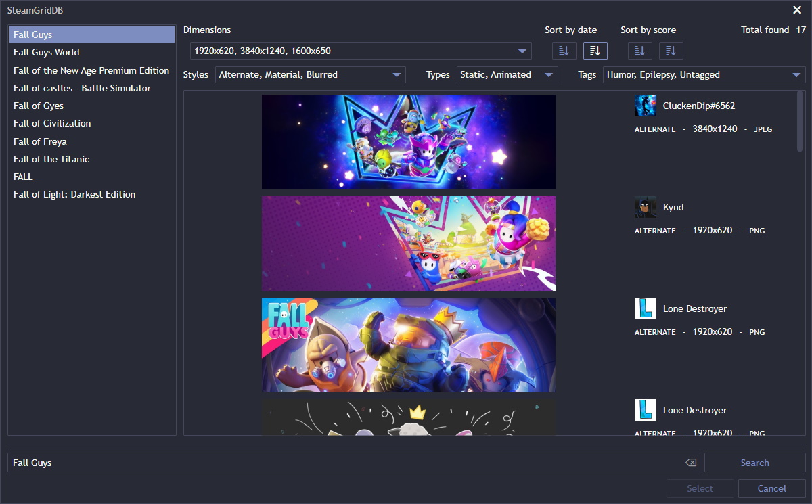Select Fall Guys in the game list
The height and width of the screenshot is (504, 812).
(x=92, y=35)
